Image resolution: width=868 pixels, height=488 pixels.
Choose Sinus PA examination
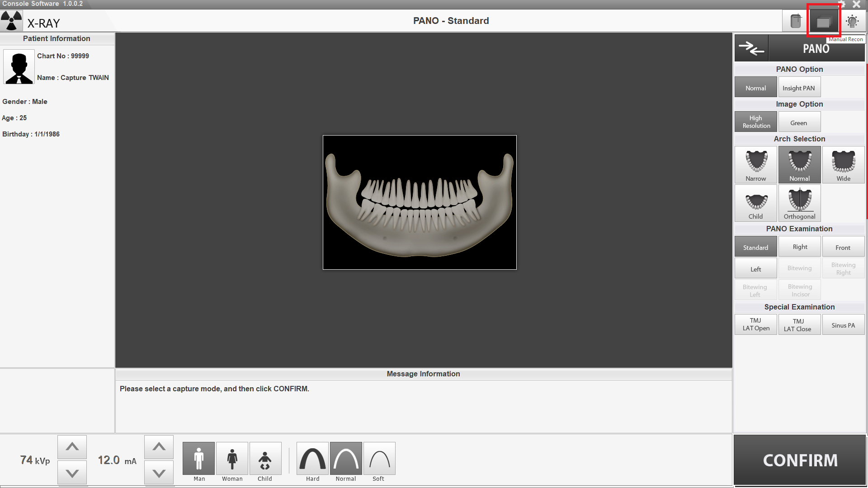(844, 324)
